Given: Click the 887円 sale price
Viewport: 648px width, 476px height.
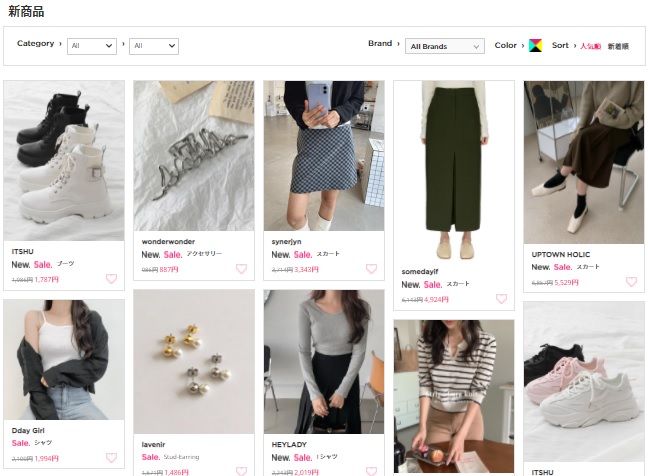Looking at the screenshot, I should [x=169, y=270].
